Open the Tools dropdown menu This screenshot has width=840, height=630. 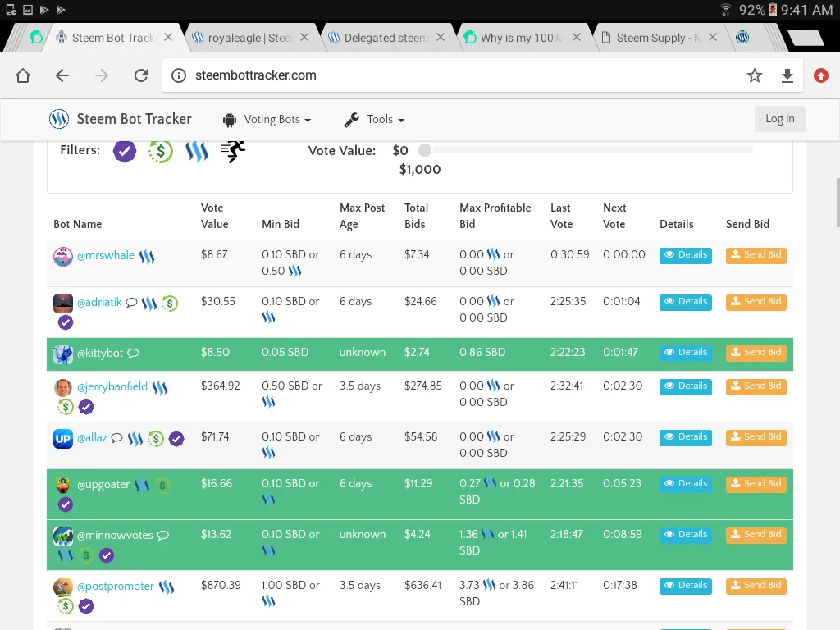pos(374,120)
